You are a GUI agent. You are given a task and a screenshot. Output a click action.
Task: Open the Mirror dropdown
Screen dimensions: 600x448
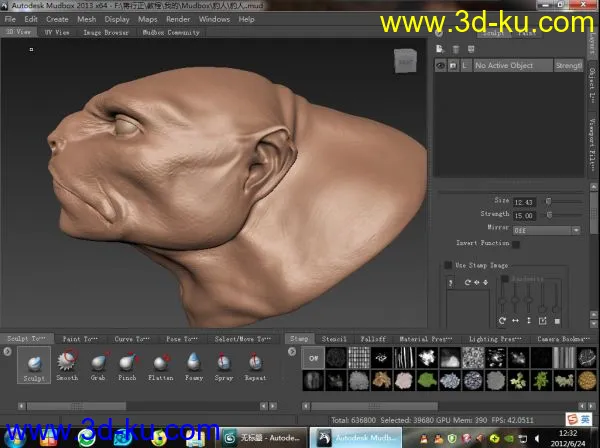click(x=547, y=229)
